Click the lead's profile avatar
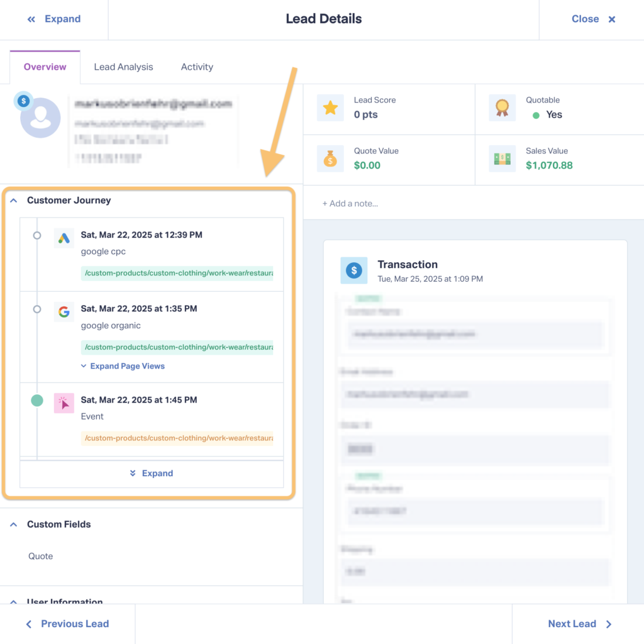Image resolution: width=644 pixels, height=644 pixels. pyautogui.click(x=40, y=118)
